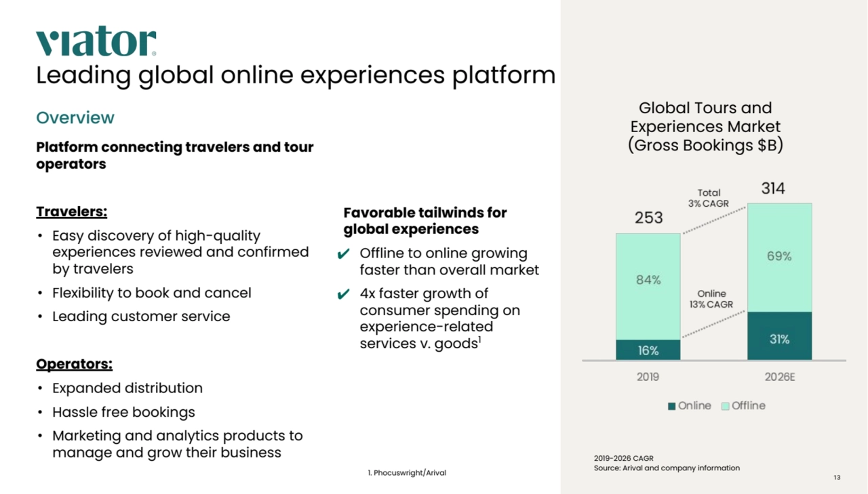Click the light green Offline legend swatch
Viewport: 868px width, 494px height.
pyautogui.click(x=725, y=406)
